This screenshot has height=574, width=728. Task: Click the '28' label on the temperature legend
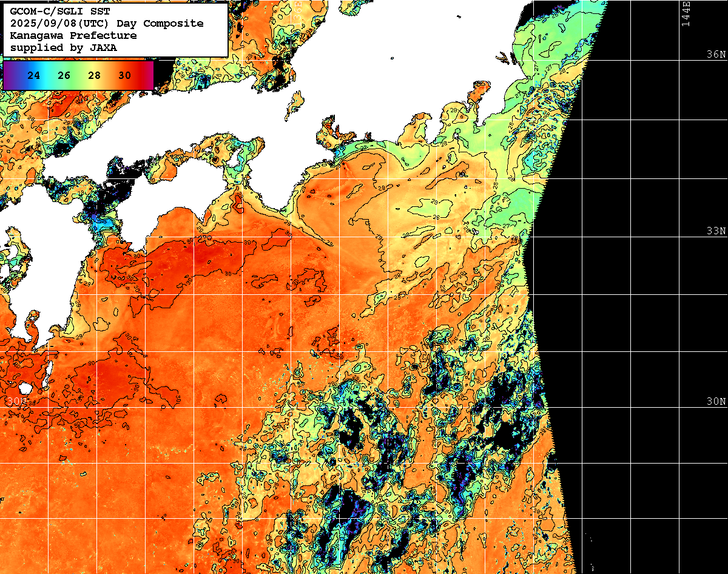pos(95,75)
